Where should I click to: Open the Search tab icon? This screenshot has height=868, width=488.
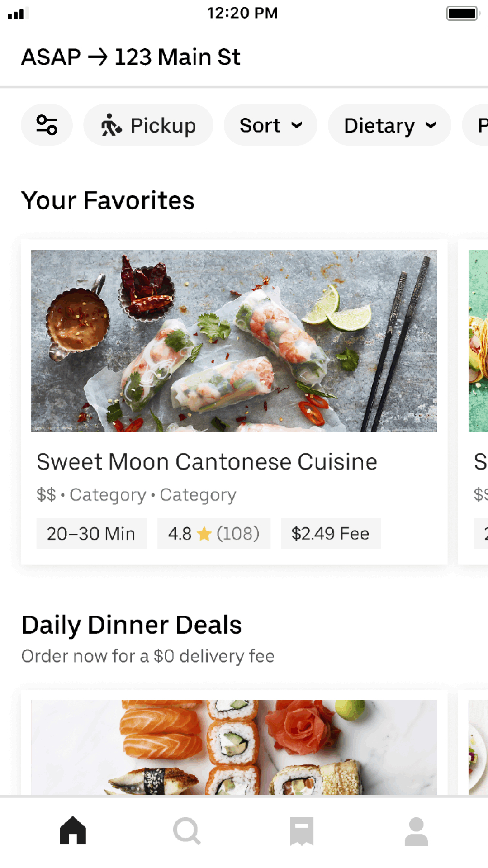(187, 830)
